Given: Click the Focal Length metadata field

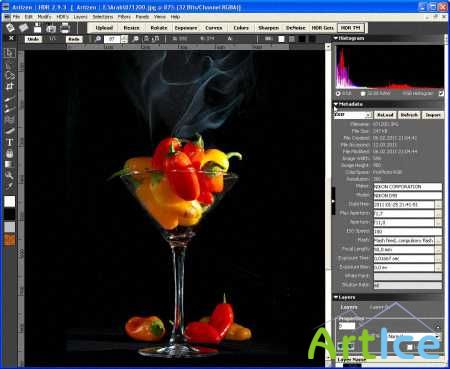Looking at the screenshot, I should [x=404, y=249].
